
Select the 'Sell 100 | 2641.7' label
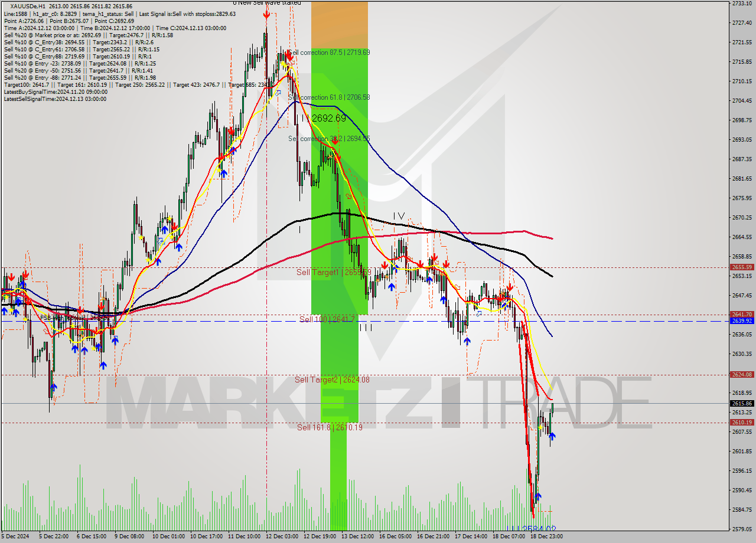pos(327,319)
